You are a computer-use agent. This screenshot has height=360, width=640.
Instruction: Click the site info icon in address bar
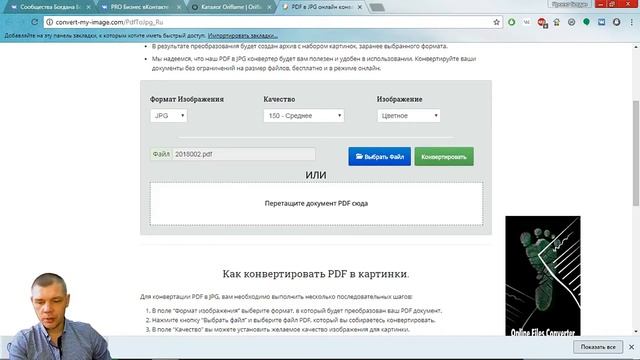click(x=49, y=22)
